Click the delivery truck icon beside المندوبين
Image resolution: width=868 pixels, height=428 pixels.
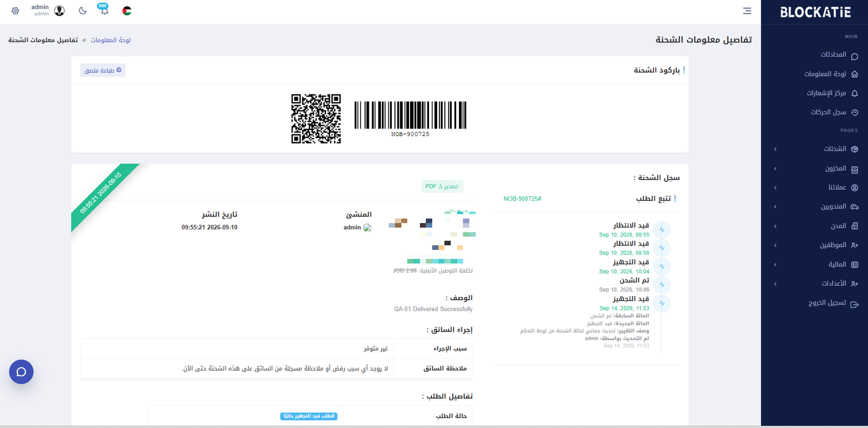coord(854,207)
